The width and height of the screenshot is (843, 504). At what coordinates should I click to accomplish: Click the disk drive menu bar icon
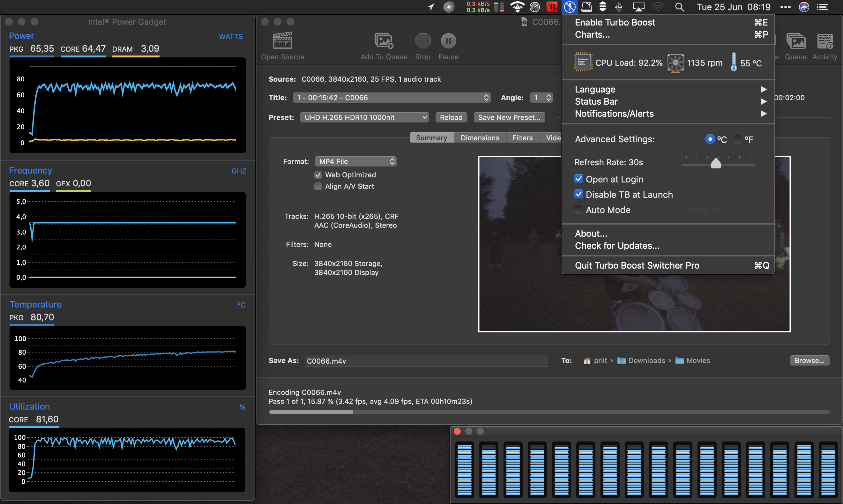(586, 7)
